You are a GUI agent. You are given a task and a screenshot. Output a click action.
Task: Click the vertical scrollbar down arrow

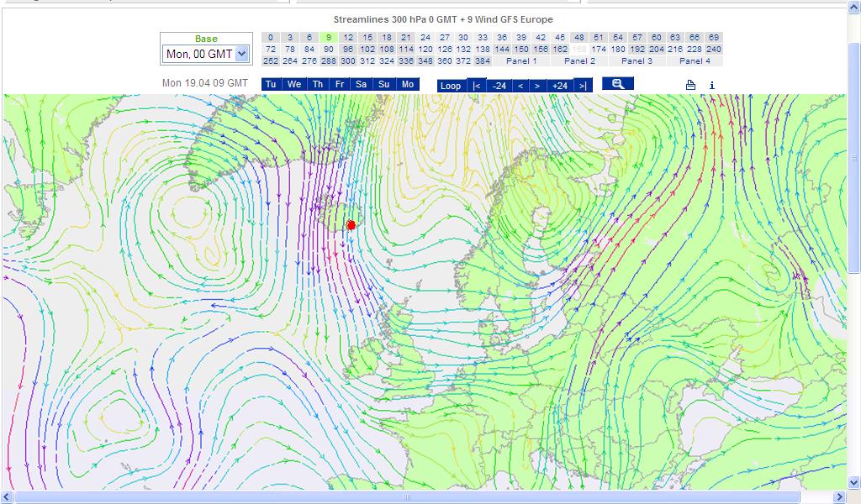(x=854, y=482)
